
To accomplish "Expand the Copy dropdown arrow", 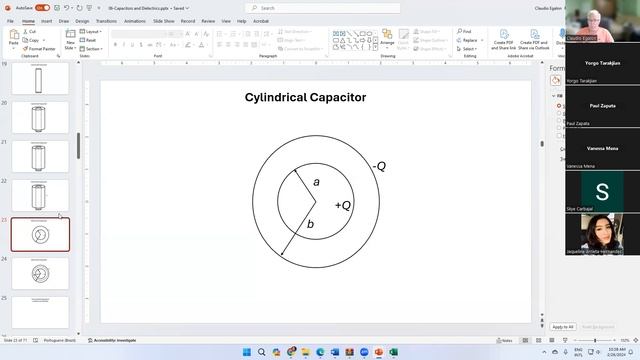I will pos(44,40).
